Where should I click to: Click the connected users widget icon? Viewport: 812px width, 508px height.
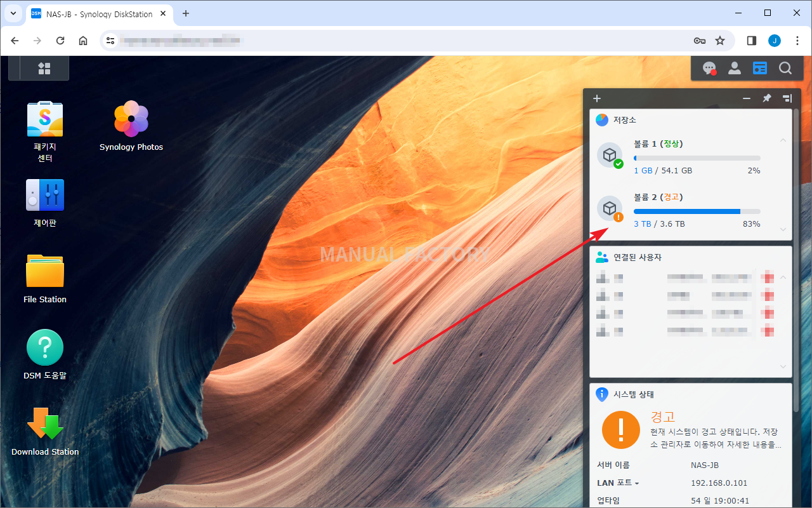602,257
